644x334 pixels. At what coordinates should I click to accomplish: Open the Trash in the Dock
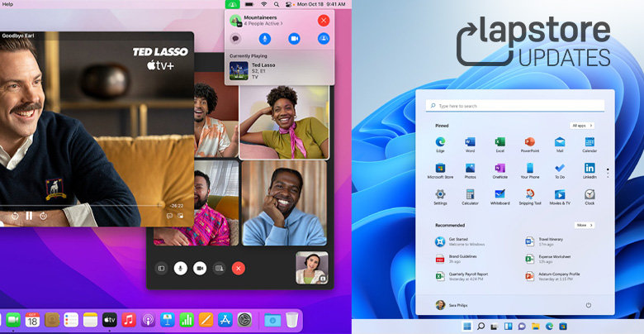pos(291,319)
